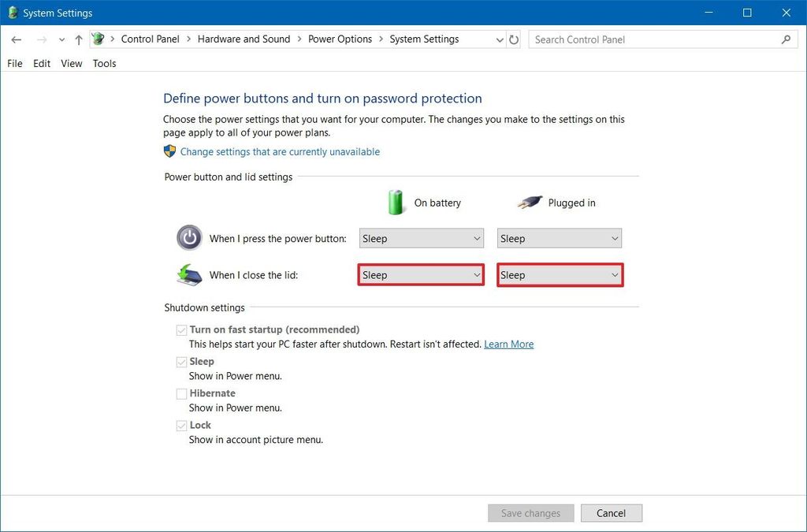Click the green battery icon
This screenshot has height=532, width=807.
click(x=396, y=202)
